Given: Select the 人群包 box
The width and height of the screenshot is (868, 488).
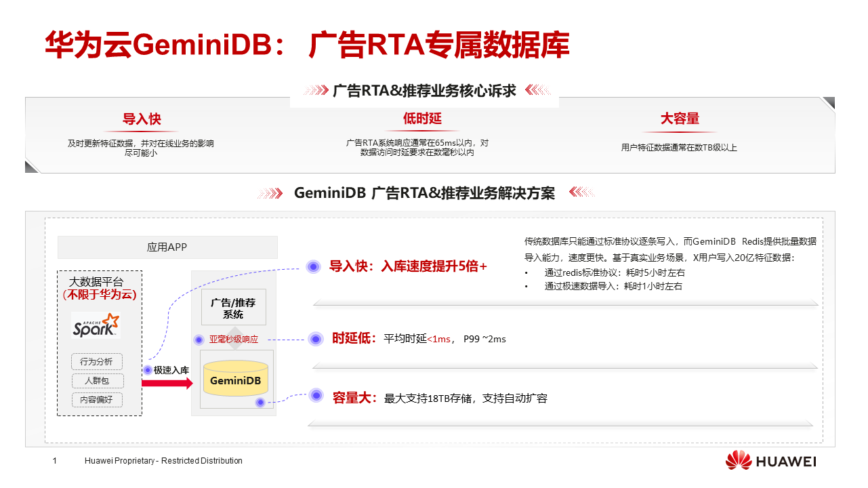Looking at the screenshot, I should click(x=97, y=381).
